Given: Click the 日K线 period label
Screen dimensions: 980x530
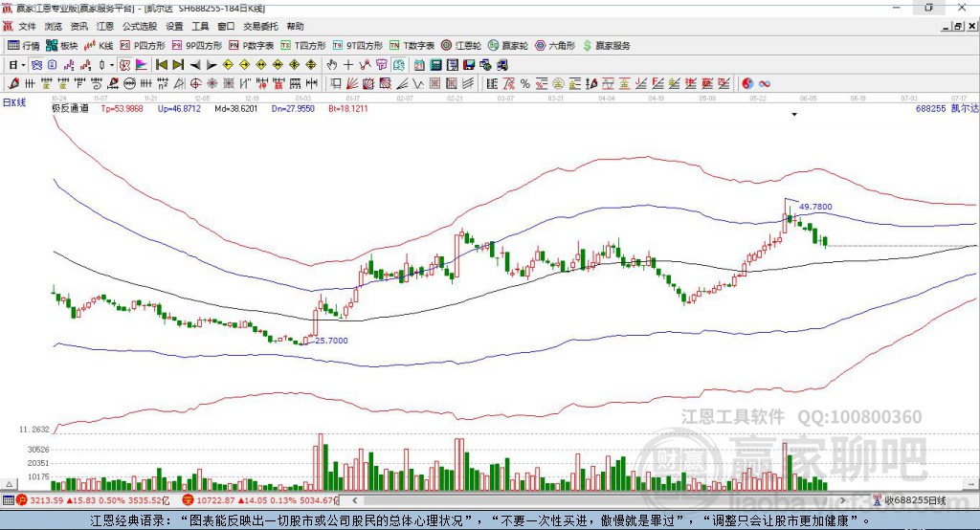Looking at the screenshot, I should (x=14, y=102).
